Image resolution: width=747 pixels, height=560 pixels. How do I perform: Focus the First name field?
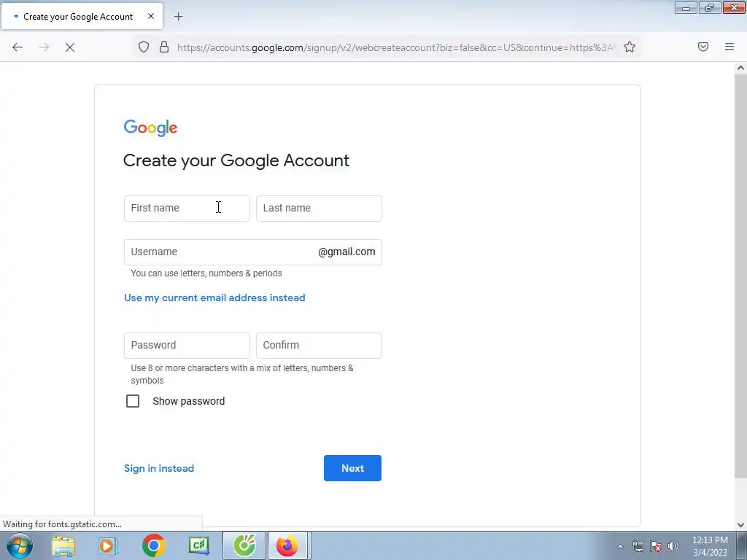tap(187, 208)
